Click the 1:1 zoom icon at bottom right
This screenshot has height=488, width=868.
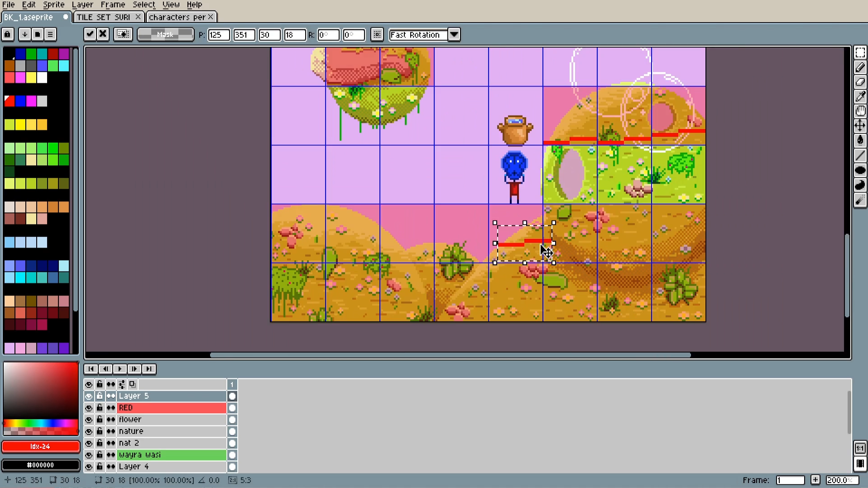860,448
